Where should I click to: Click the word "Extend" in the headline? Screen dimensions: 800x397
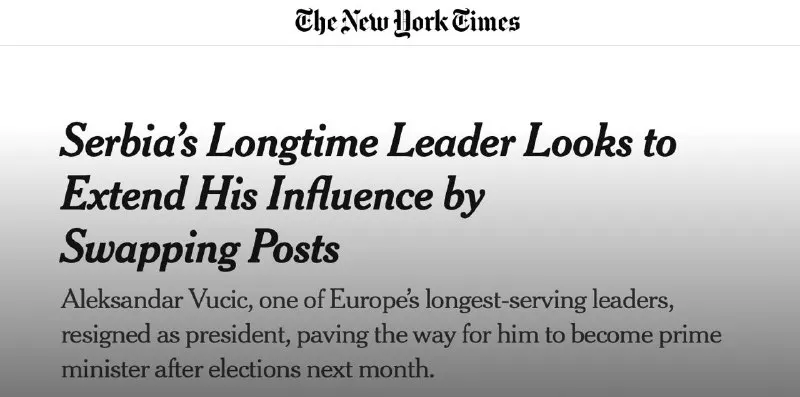coord(122,194)
